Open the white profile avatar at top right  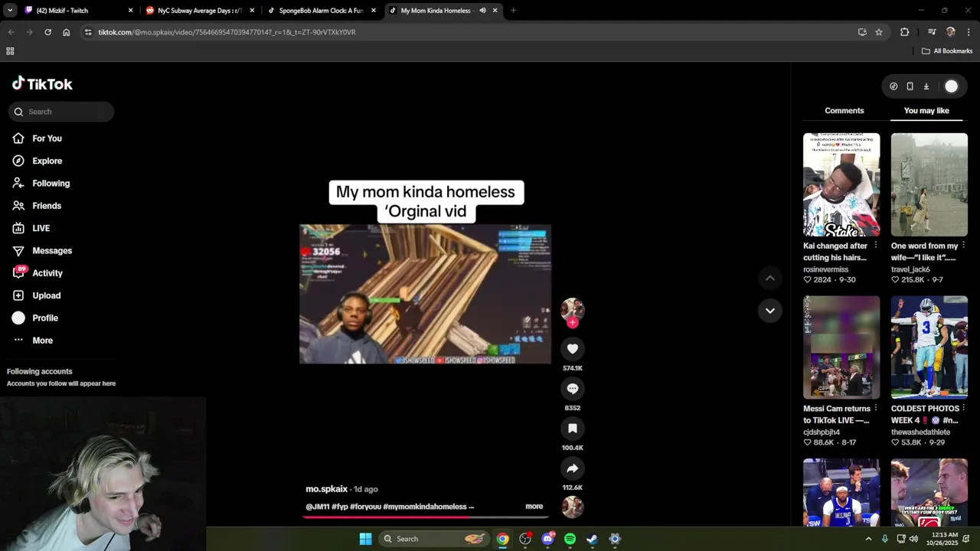[x=951, y=86]
